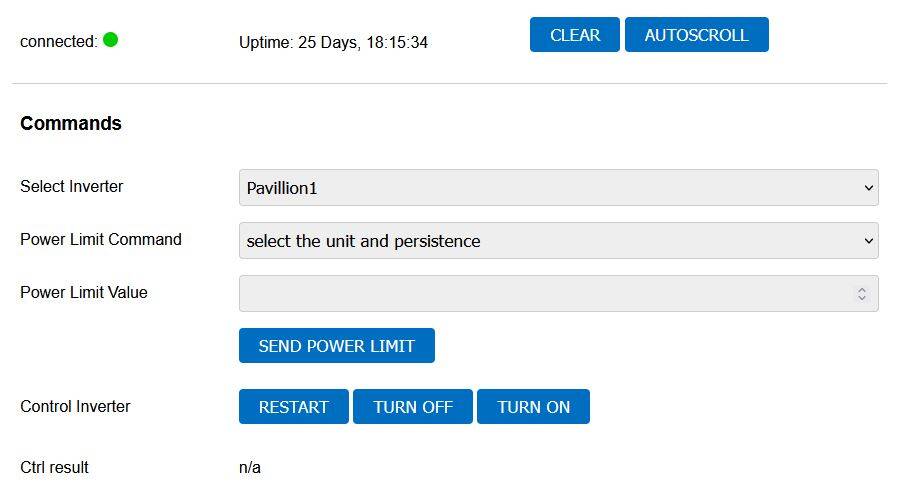Click the Select Inverter label
Viewport: 921px width, 491px height.
[72, 186]
